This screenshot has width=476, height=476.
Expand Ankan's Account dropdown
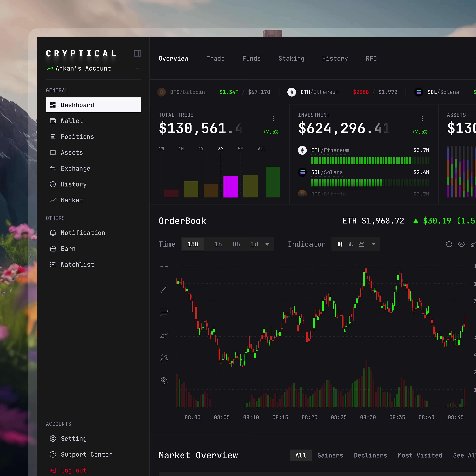coord(137,68)
